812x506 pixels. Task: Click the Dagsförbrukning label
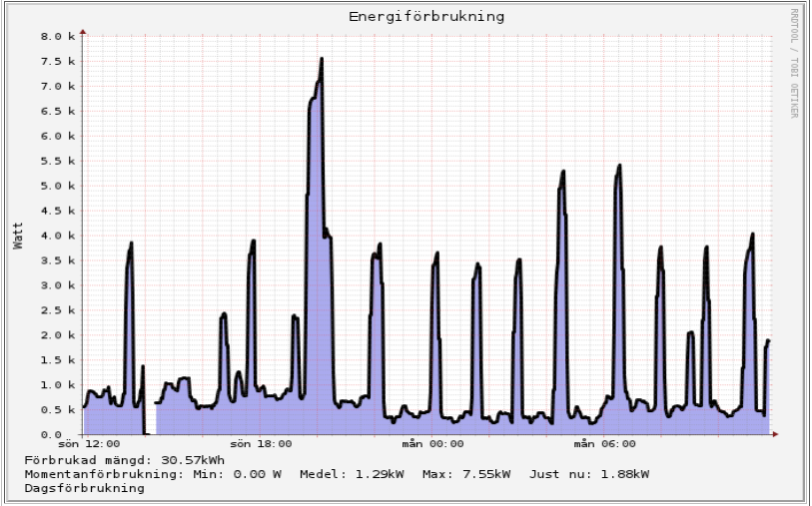point(85,488)
